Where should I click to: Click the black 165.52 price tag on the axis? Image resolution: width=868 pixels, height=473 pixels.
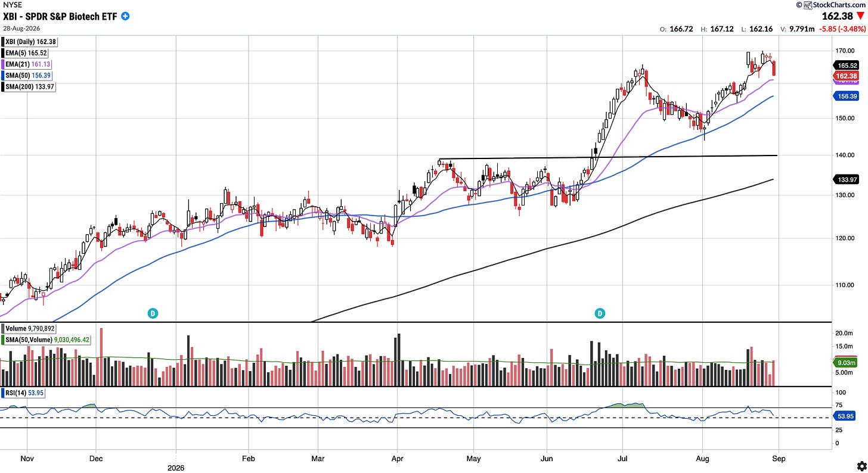[847, 66]
